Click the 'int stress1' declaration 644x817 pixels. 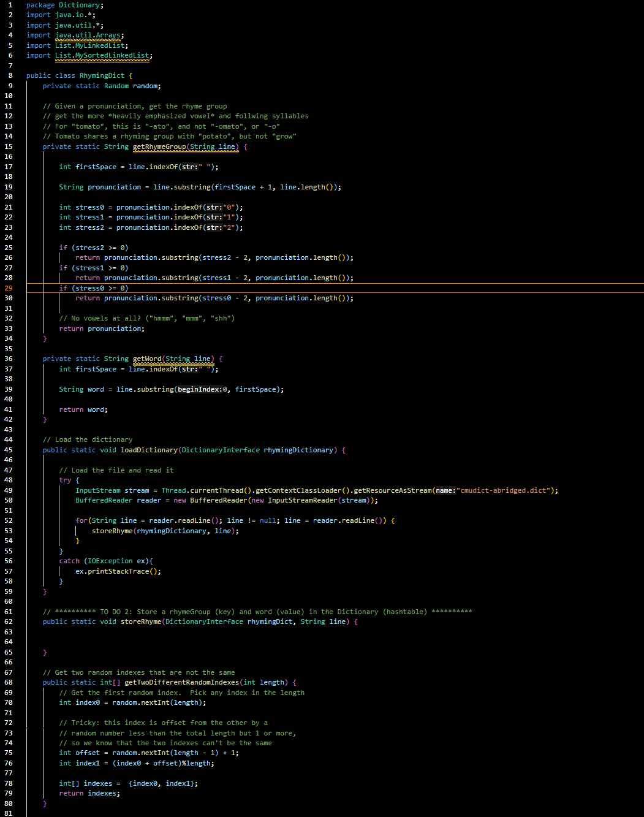pos(81,217)
